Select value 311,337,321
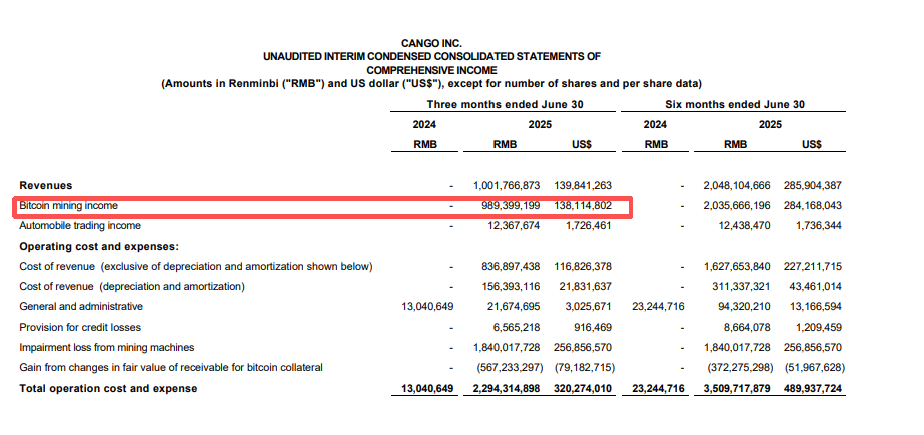 [x=741, y=286]
